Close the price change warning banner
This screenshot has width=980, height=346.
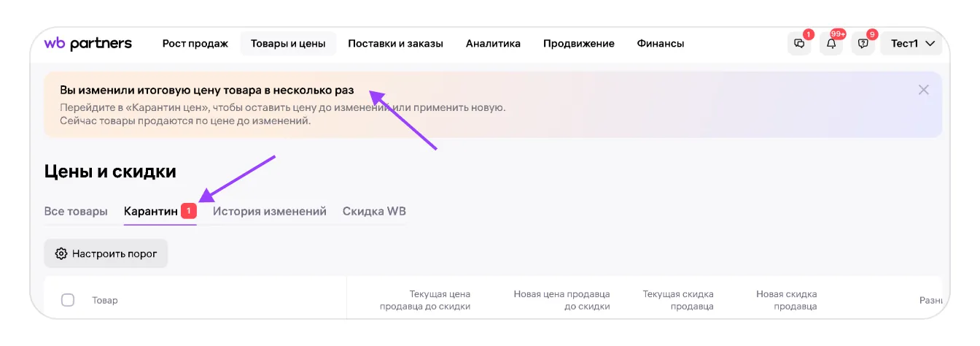click(923, 90)
